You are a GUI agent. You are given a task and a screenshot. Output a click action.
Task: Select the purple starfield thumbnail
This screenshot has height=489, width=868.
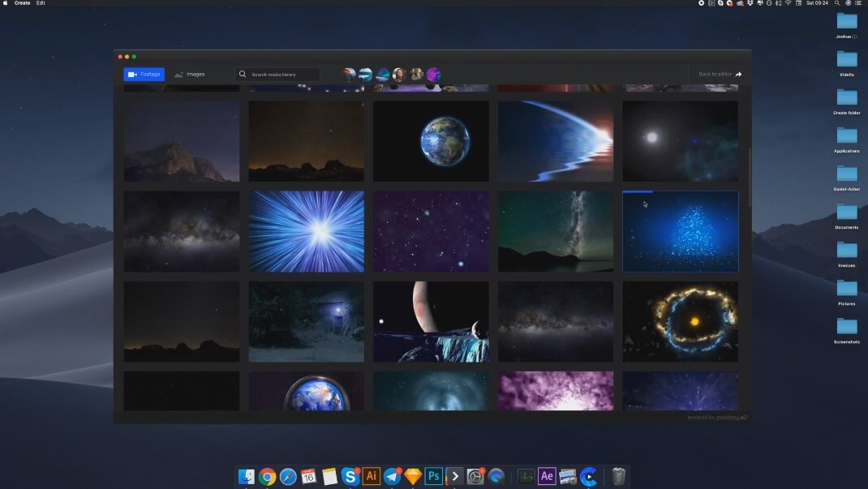431,231
